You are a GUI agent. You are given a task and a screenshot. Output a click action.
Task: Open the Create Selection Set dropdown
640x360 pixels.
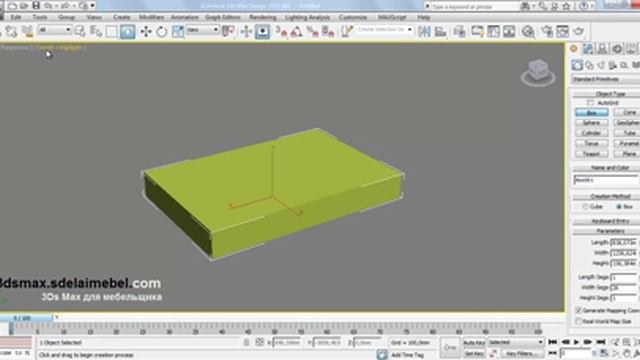[384, 30]
